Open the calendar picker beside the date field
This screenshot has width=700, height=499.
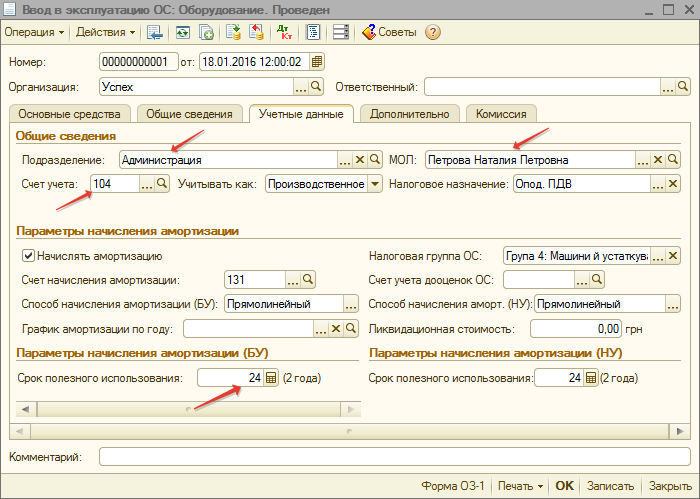coord(317,62)
